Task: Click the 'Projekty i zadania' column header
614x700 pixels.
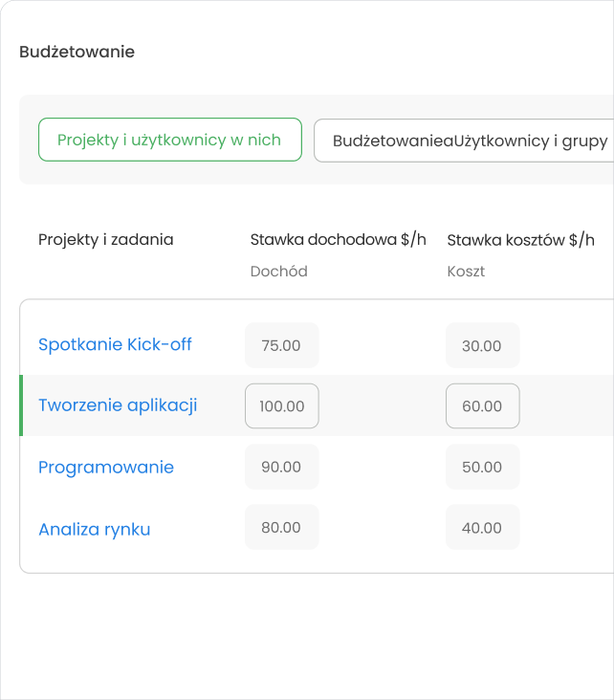Action: pyautogui.click(x=106, y=240)
